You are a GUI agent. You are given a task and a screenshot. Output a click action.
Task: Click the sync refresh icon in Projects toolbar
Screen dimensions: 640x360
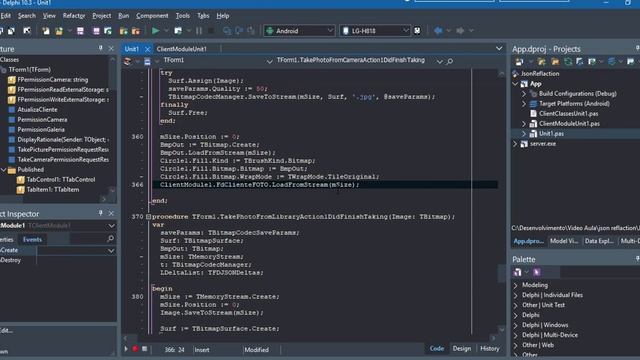(568, 62)
